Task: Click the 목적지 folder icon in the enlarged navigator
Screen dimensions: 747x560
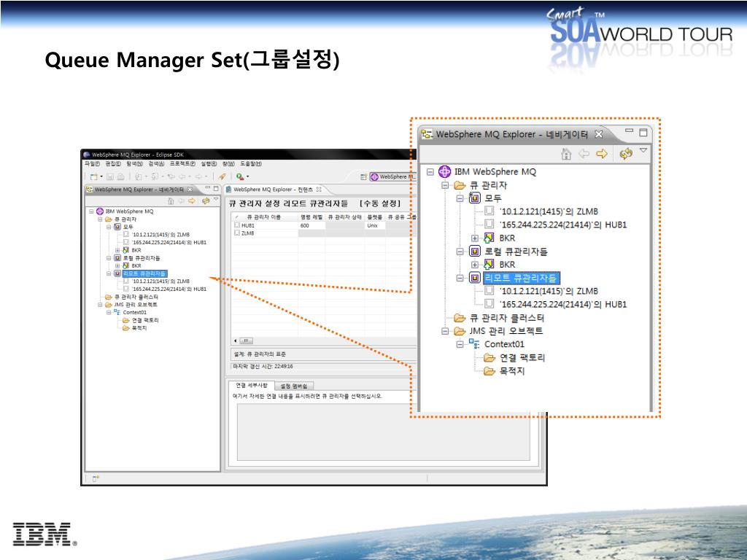Action: [x=489, y=371]
